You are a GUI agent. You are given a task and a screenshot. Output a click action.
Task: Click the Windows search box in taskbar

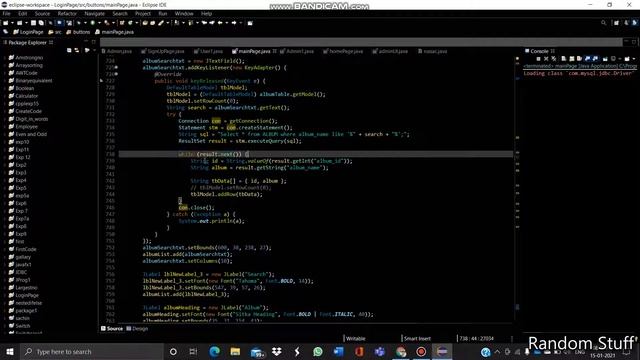(91, 352)
